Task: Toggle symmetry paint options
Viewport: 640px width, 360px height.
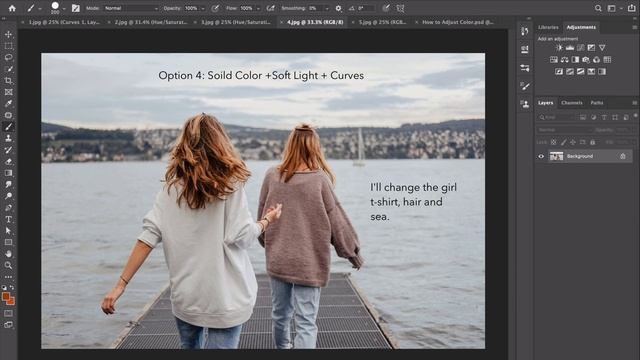Action: pos(400,8)
